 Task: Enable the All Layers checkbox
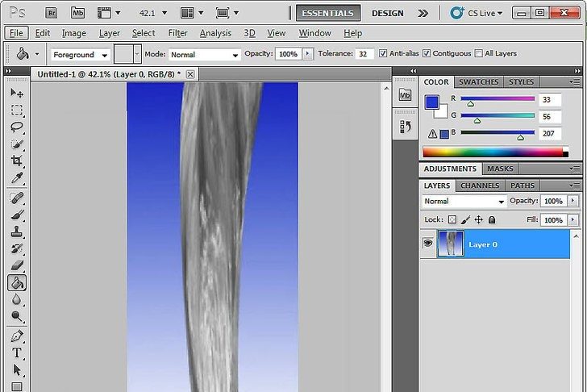tap(479, 54)
